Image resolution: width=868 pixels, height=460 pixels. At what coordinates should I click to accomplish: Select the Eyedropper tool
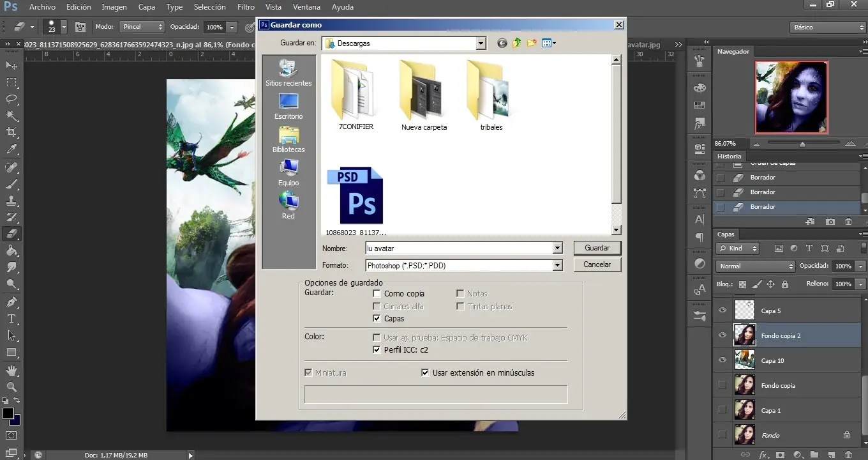point(11,149)
